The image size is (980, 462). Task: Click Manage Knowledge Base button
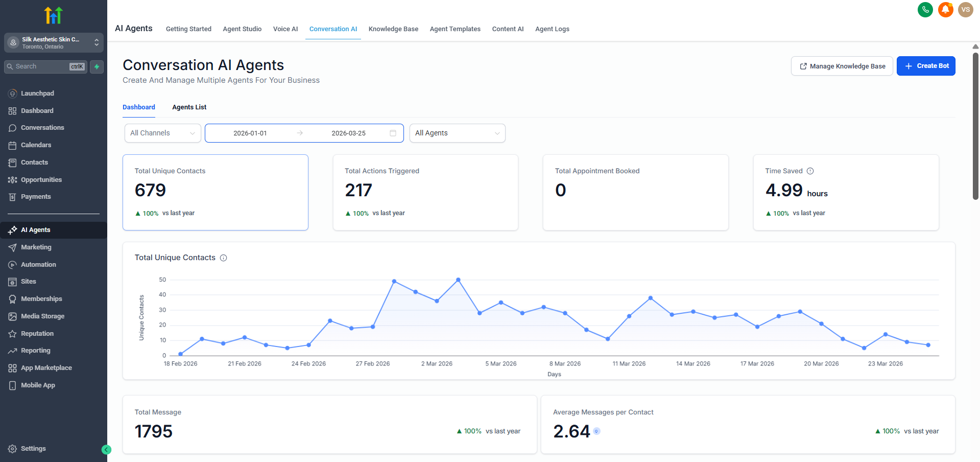click(842, 66)
